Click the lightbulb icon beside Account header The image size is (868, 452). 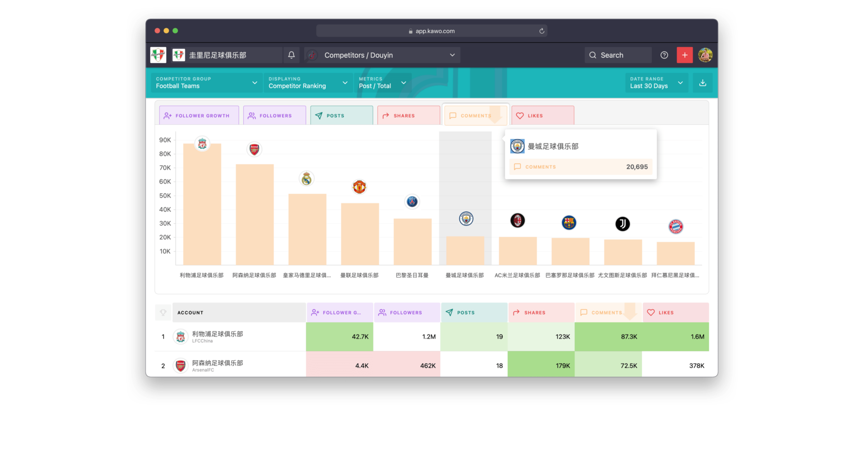(x=163, y=312)
